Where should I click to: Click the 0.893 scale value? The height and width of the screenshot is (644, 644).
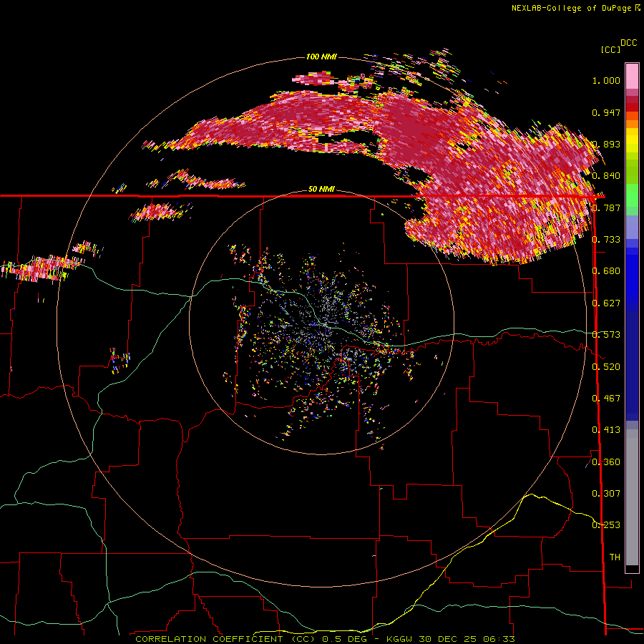click(606, 144)
